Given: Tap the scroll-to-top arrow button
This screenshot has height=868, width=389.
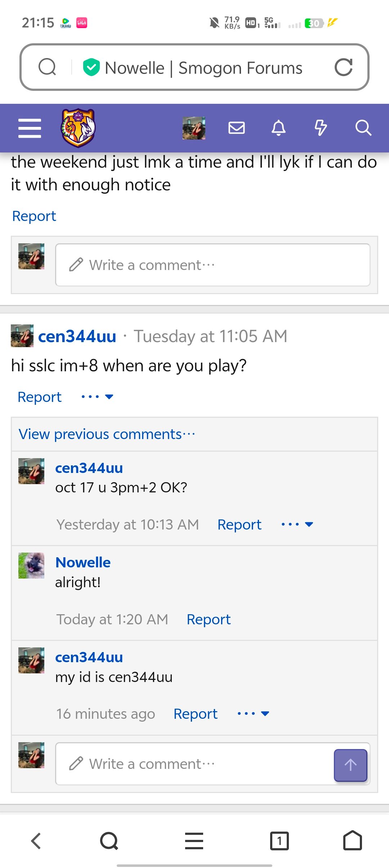Looking at the screenshot, I should pos(350,765).
